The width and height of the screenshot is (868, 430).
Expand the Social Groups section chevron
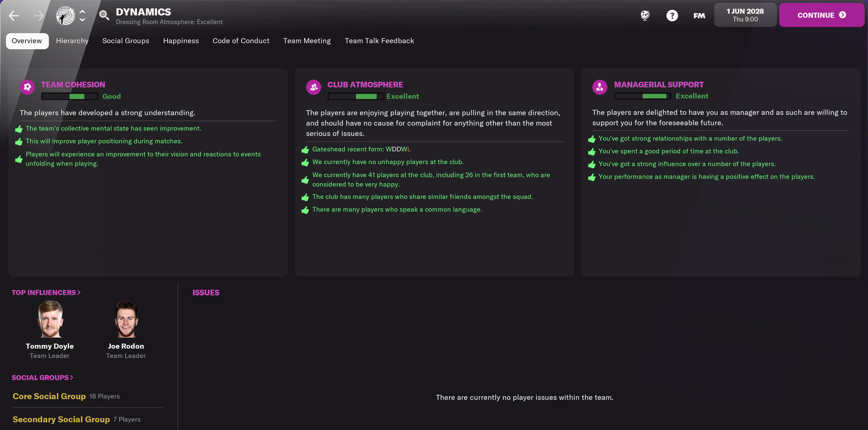(x=71, y=377)
